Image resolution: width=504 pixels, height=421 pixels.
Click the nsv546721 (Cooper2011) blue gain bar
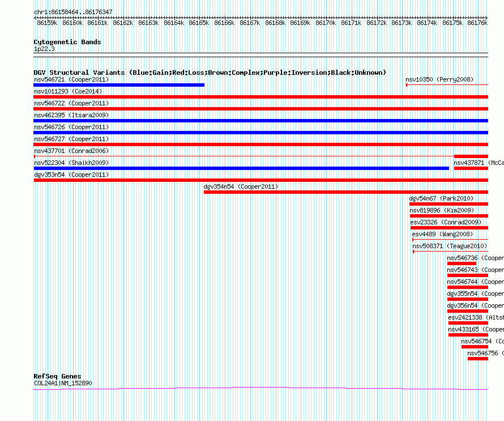tap(119, 85)
